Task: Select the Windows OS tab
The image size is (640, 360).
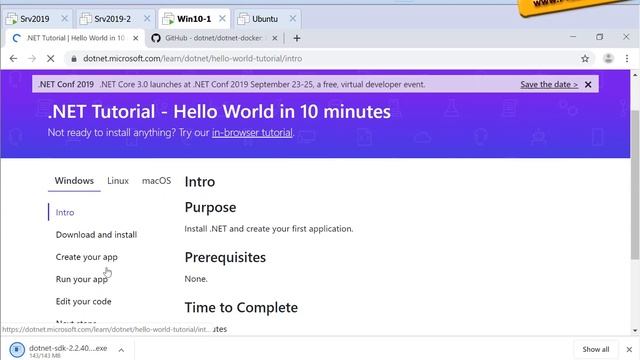Action: 74,181
